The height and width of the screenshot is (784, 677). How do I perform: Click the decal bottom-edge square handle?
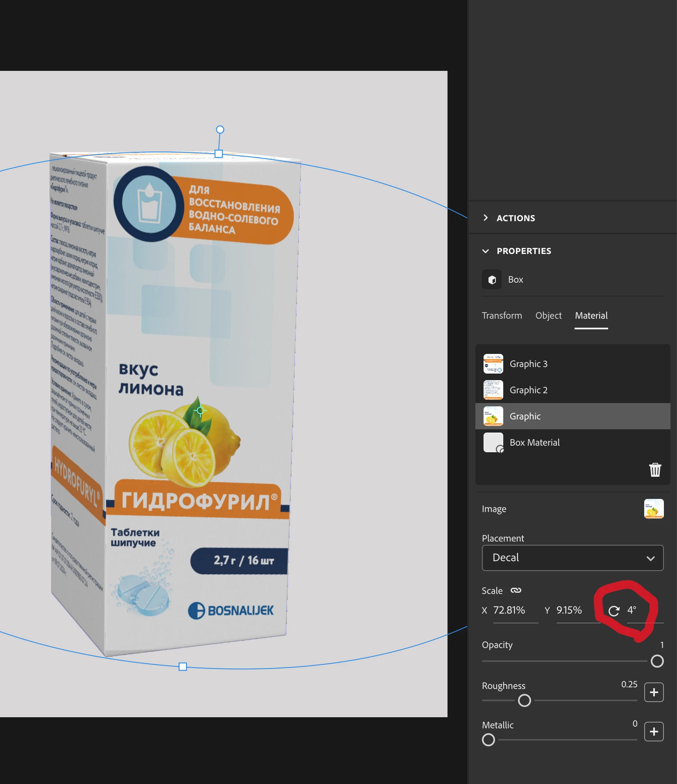pos(183,666)
